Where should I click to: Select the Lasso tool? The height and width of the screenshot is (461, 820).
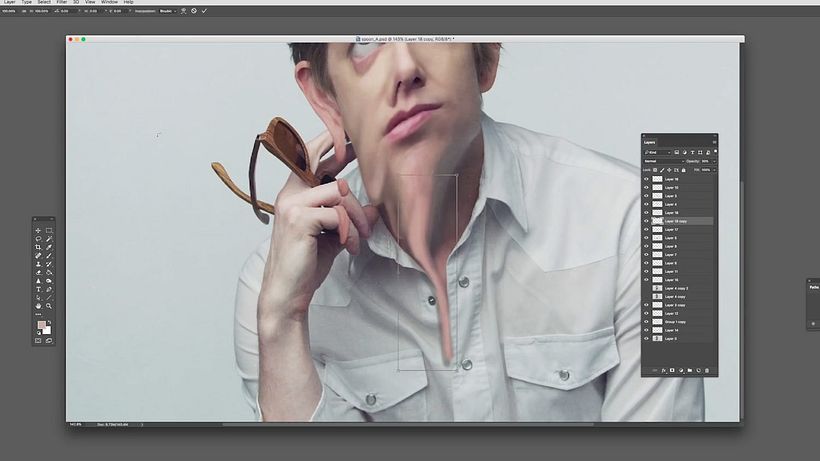[x=38, y=239]
